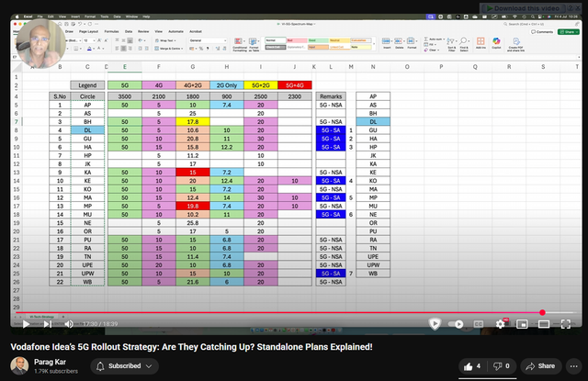The width and height of the screenshot is (588, 381).
Task: Toggle the autoplay switch
Action: point(456,324)
